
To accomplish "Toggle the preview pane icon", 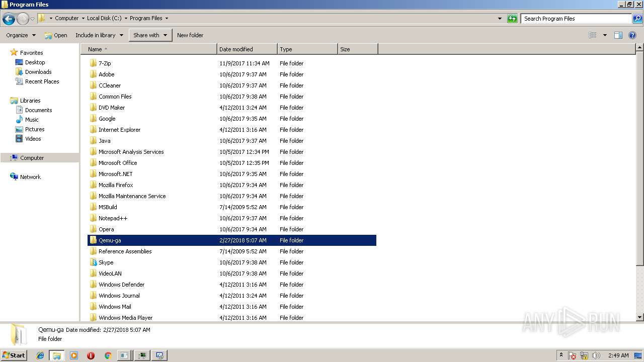I will [x=618, y=35].
